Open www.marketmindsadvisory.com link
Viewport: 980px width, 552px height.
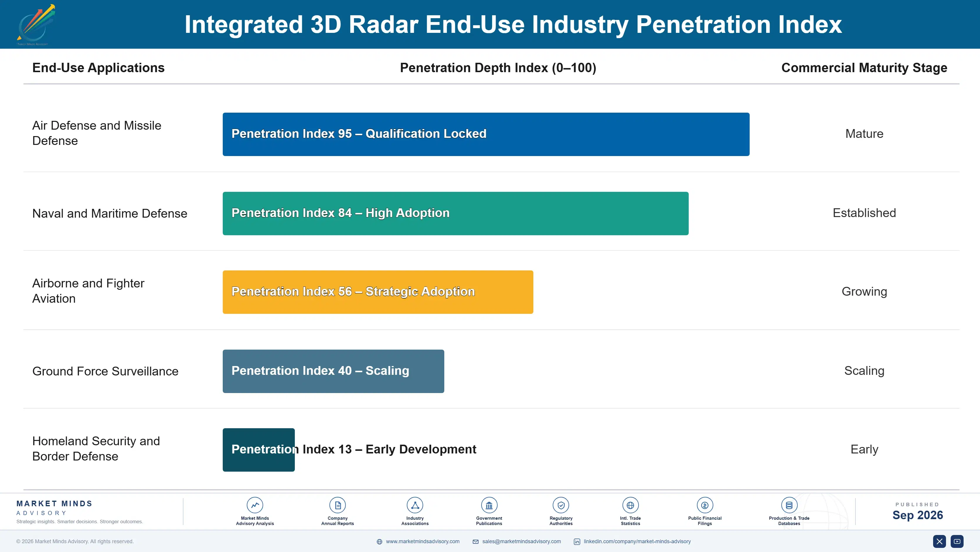(423, 541)
